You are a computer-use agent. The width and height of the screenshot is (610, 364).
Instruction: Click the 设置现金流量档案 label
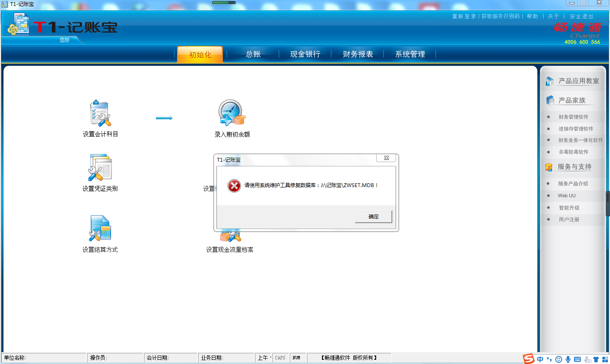[230, 250]
